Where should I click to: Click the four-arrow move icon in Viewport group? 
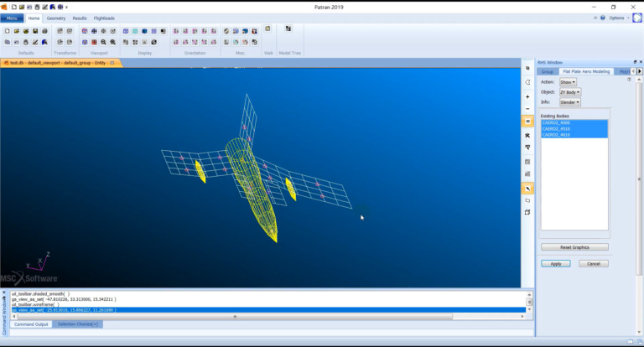94,31
